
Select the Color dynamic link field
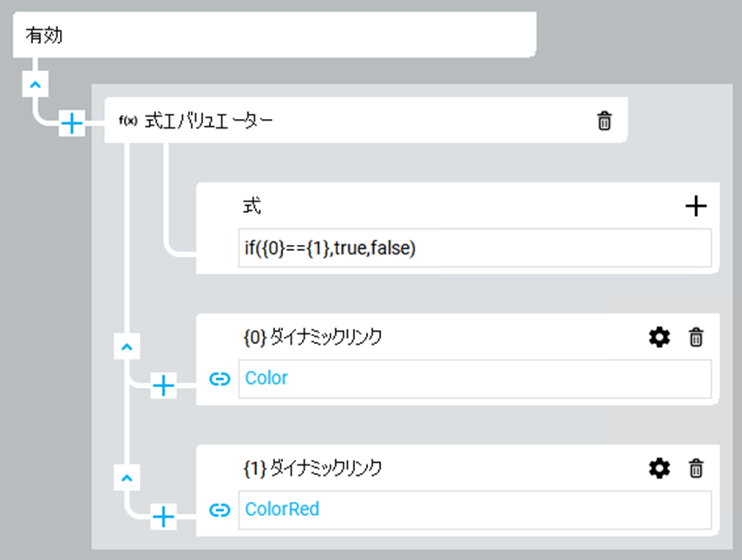474,379
